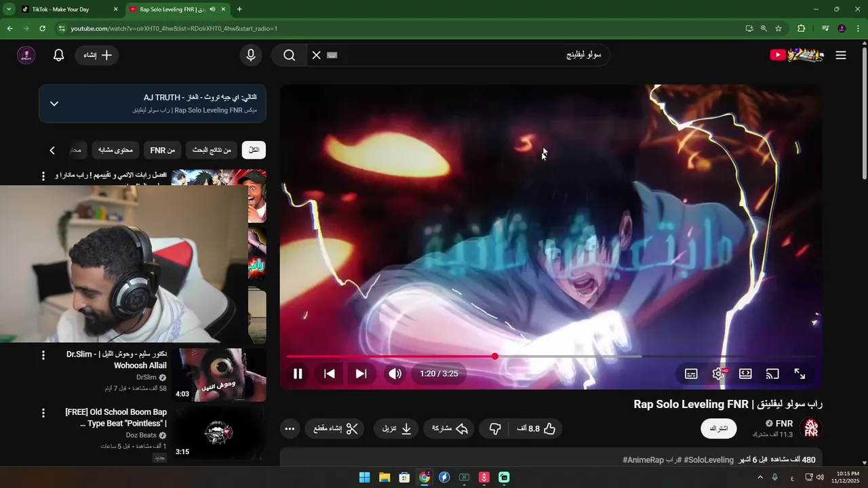Mute the video volume speaker icon
This screenshot has height=488, width=868.
click(x=395, y=373)
